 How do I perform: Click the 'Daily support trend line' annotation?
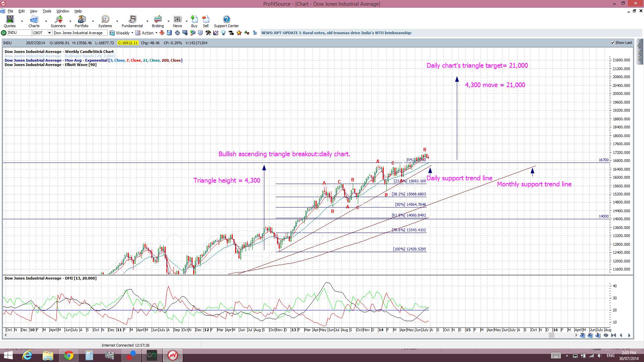(x=460, y=178)
